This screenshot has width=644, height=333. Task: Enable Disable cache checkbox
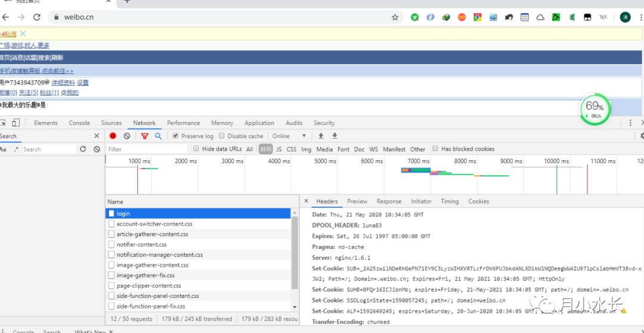[x=222, y=136]
